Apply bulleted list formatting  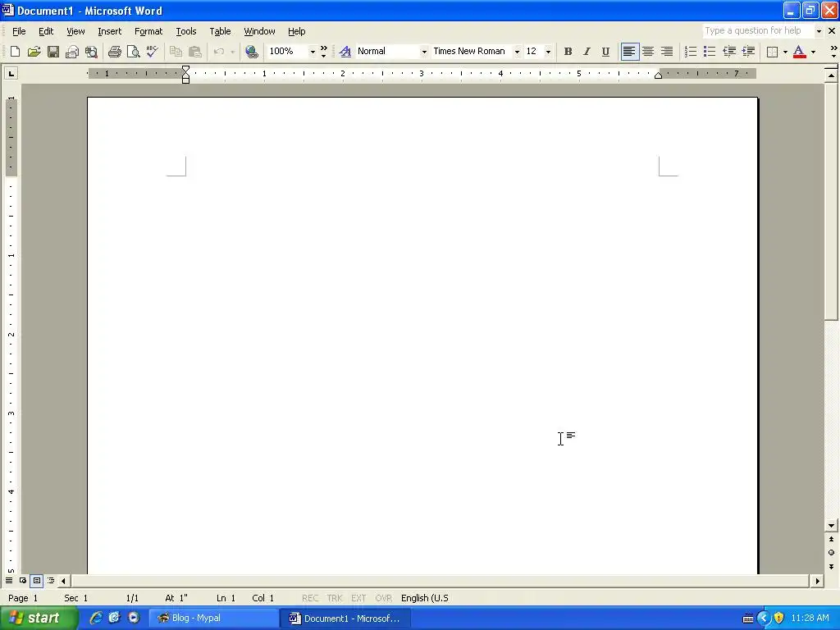(710, 52)
